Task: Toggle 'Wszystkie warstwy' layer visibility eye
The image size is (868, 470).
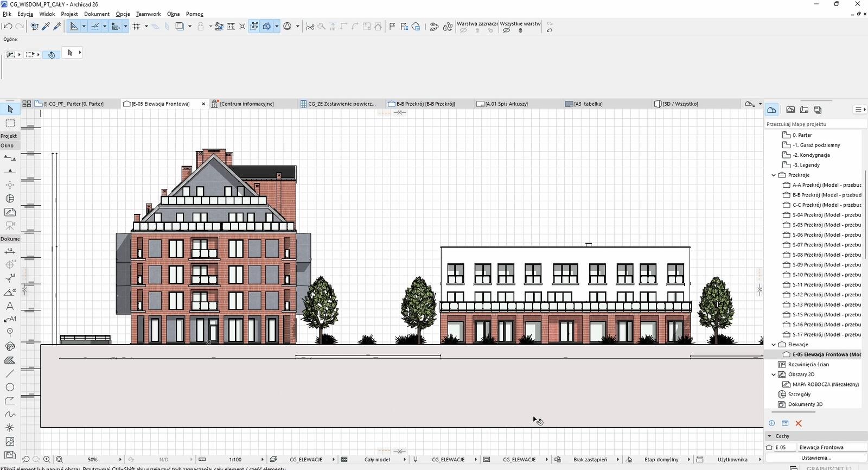Action: (506, 30)
